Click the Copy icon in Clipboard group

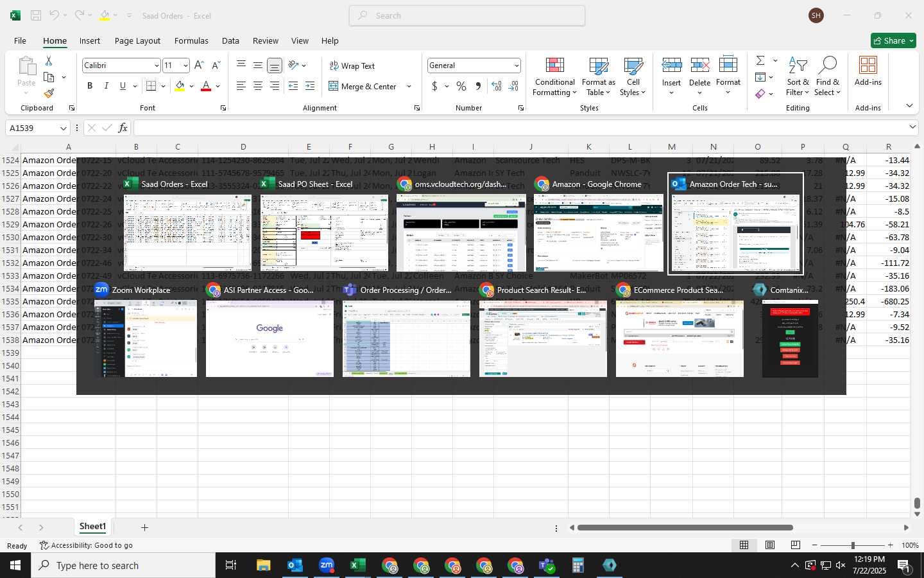pos(49,77)
